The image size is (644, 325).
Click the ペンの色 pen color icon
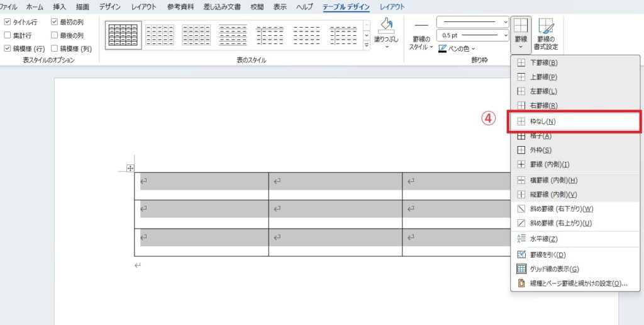pyautogui.click(x=442, y=49)
